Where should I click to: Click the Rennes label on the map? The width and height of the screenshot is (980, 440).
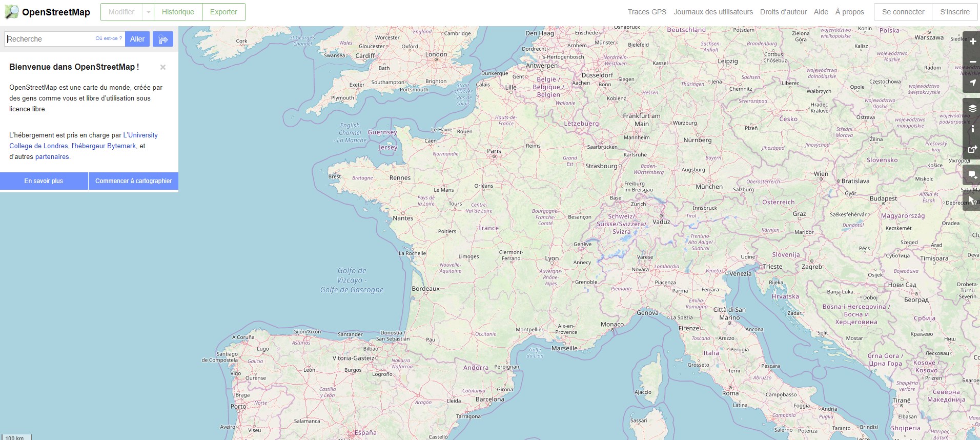click(400, 178)
